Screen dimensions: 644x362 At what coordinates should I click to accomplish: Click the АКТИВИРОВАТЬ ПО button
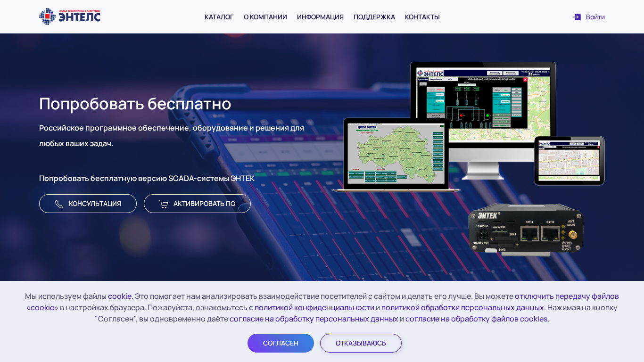[x=197, y=204]
